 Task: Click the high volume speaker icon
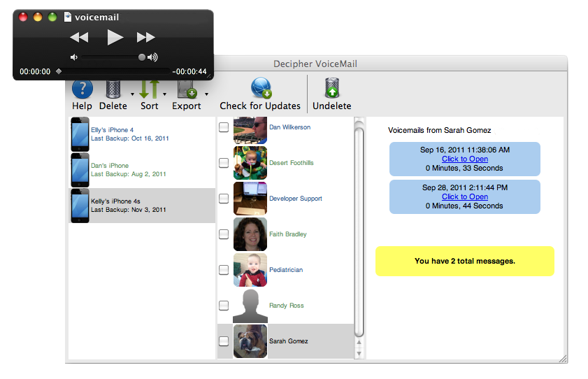point(152,57)
